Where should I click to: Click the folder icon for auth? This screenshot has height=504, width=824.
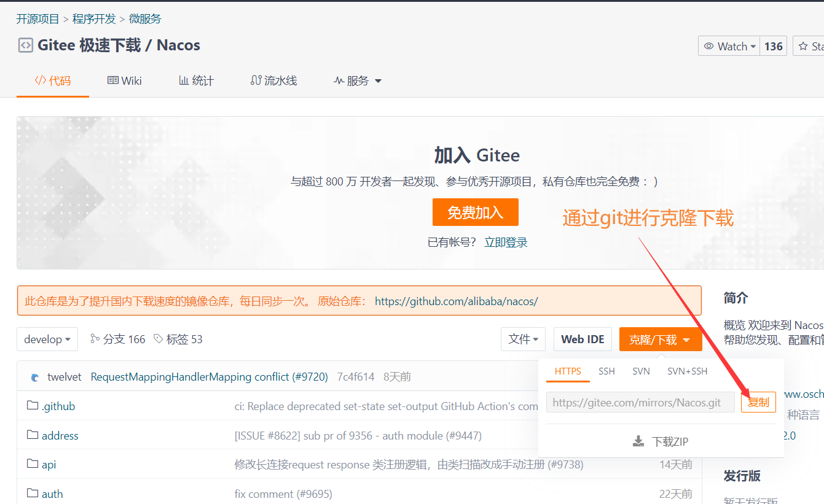point(33,494)
